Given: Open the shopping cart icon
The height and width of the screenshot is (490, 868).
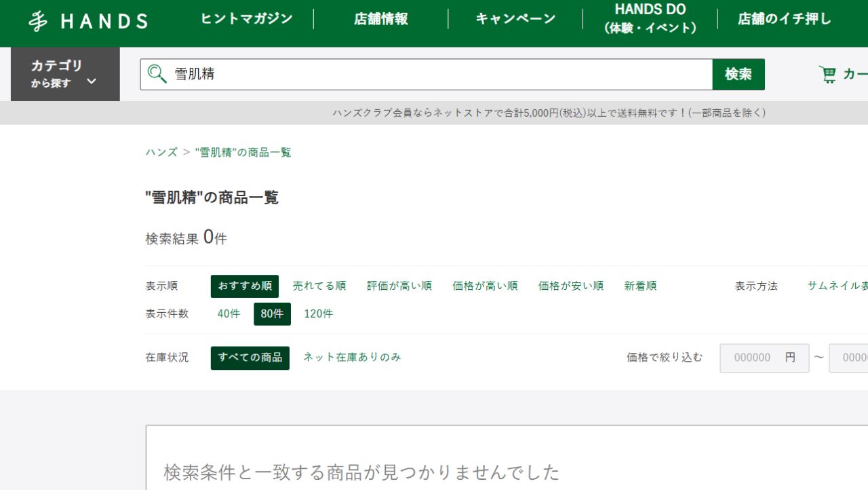Looking at the screenshot, I should [x=827, y=74].
